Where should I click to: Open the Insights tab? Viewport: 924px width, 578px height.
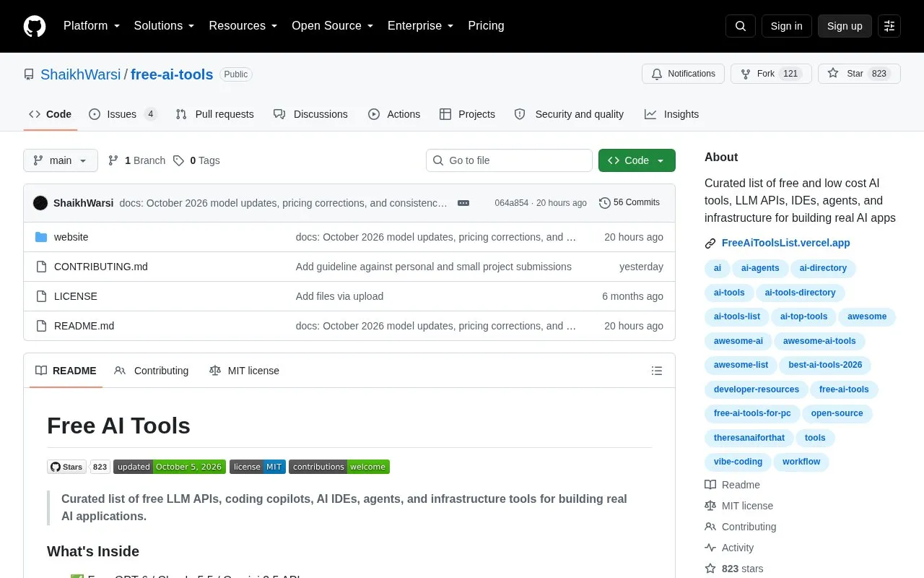click(671, 114)
